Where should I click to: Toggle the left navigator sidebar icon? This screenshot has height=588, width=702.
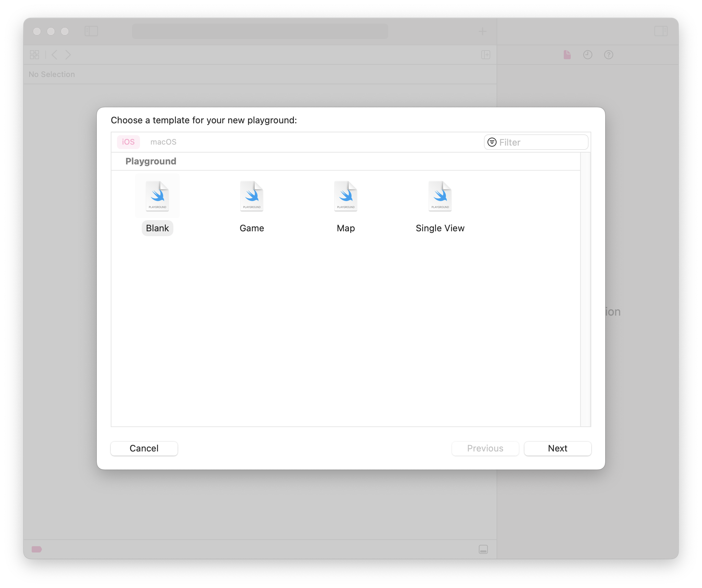pyautogui.click(x=91, y=31)
